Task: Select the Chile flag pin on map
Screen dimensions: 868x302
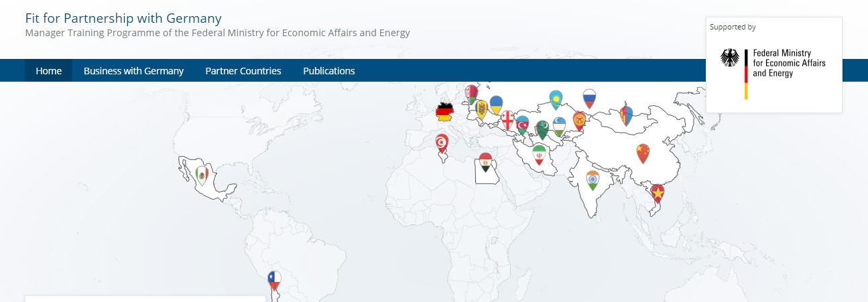Action: pyautogui.click(x=273, y=279)
